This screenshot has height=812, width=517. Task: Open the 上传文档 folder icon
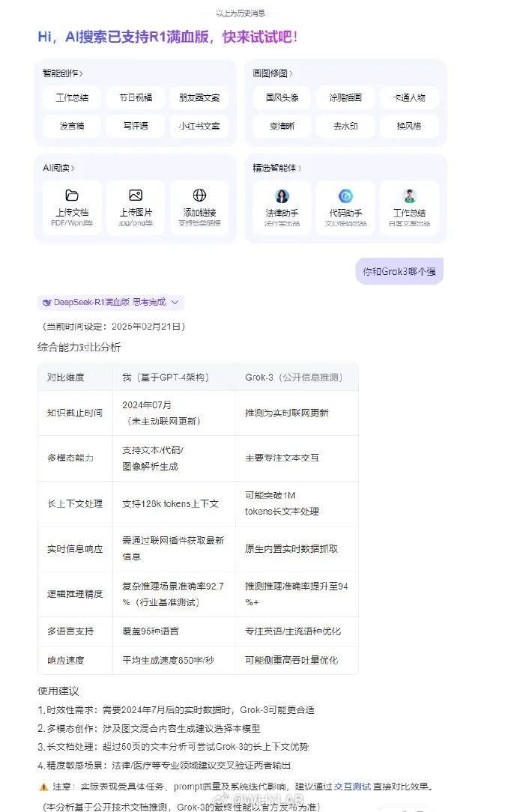pyautogui.click(x=72, y=196)
